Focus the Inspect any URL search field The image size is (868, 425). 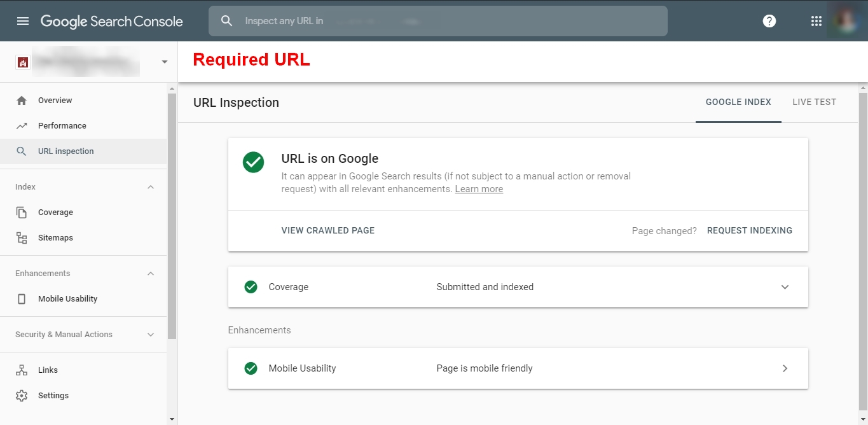pos(438,21)
